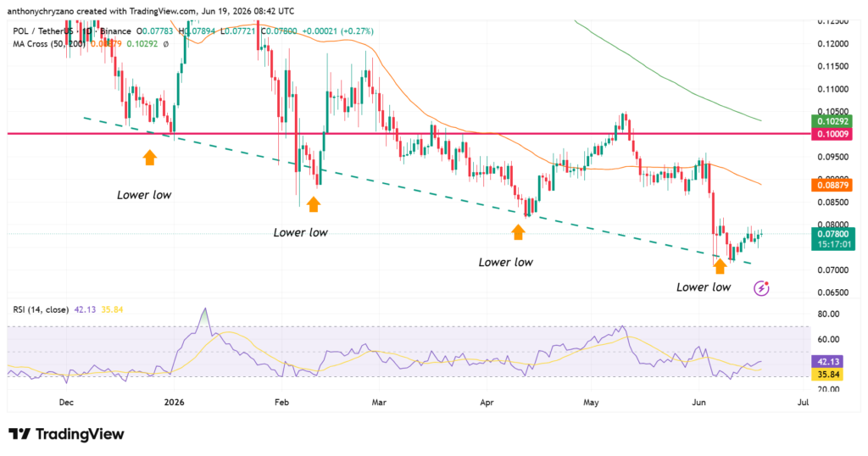Click the empty-set symbol after MA Cross values
The height and width of the screenshot is (456, 868).
165,44
